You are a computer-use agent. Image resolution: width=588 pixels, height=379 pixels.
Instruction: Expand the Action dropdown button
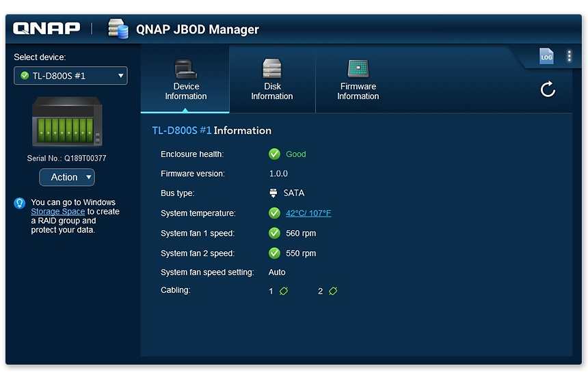(67, 177)
